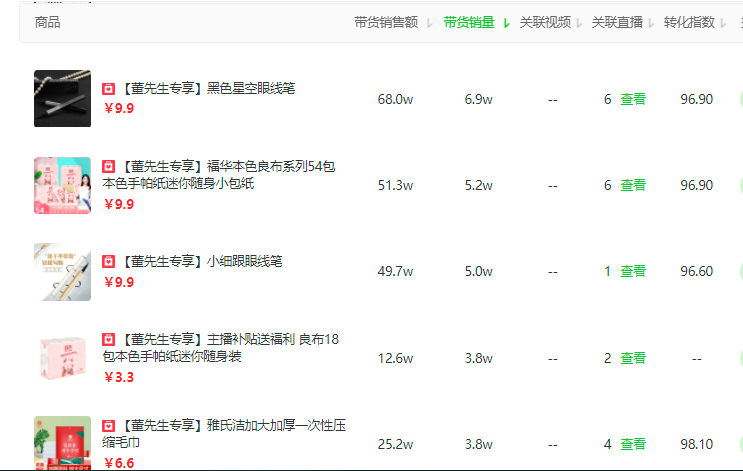
Task: Open the 黑色星空眼线笔 product thumbnail
Action: click(63, 99)
